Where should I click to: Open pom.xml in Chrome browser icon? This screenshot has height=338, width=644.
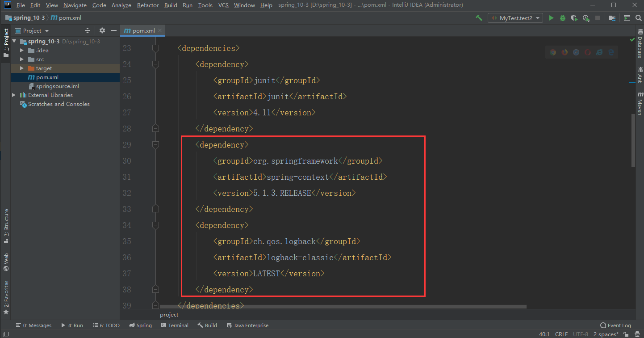[x=553, y=52]
